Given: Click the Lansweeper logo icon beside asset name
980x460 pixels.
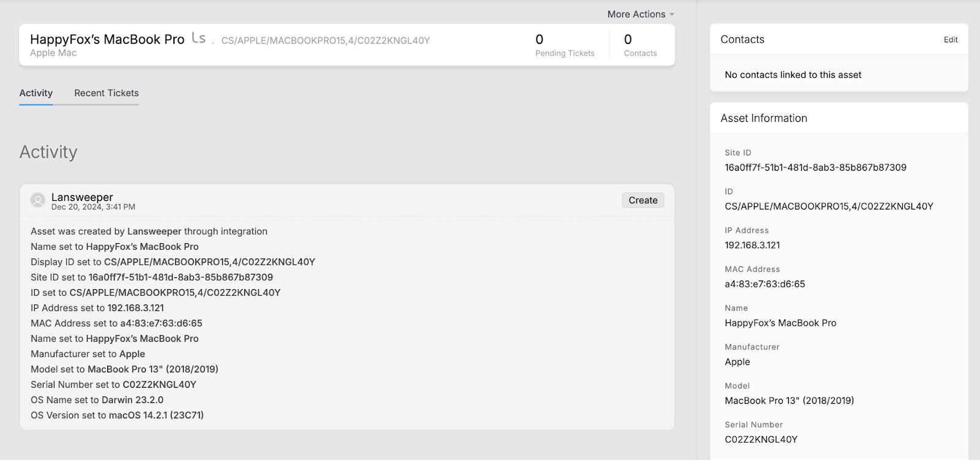Looking at the screenshot, I should [198, 38].
